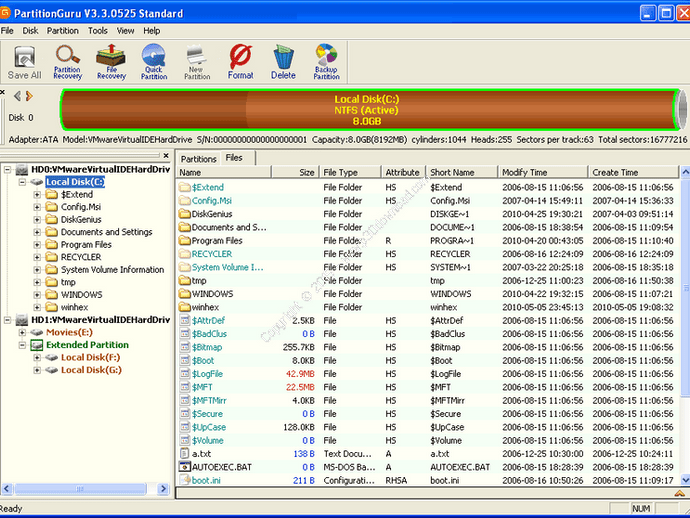The height and width of the screenshot is (518, 690).
Task: Collapse Extended Partition node
Action: (22, 345)
